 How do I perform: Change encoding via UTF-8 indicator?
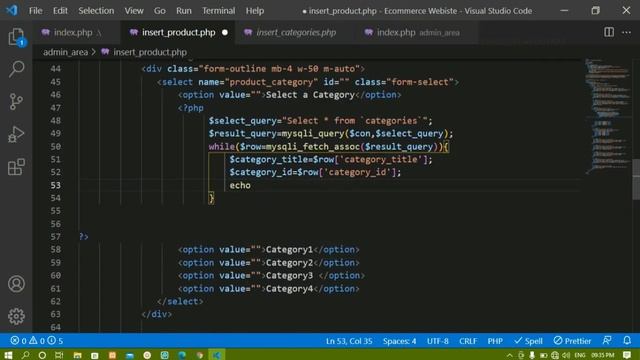tap(438, 341)
